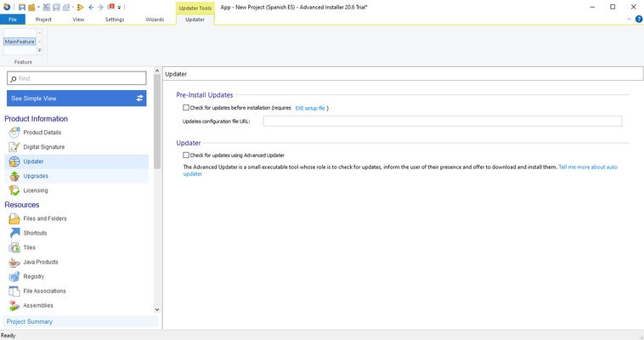Move the Feature gallery down one row
This screenshot has height=340, width=644.
click(x=39, y=42)
